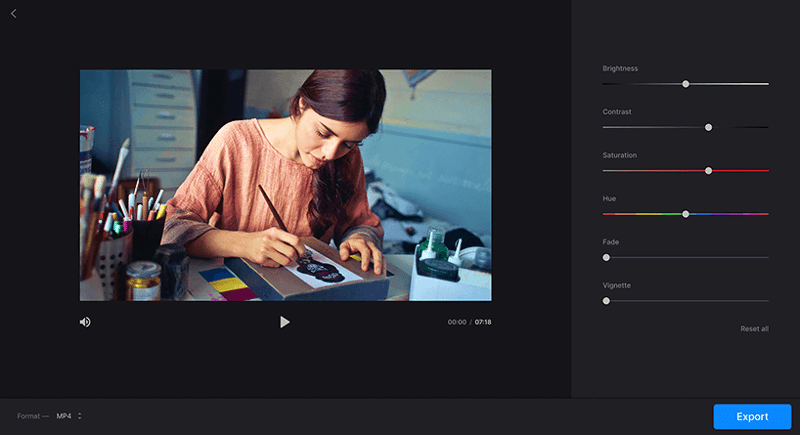Click the Hue label
The width and height of the screenshot is (800, 435).
pos(609,199)
